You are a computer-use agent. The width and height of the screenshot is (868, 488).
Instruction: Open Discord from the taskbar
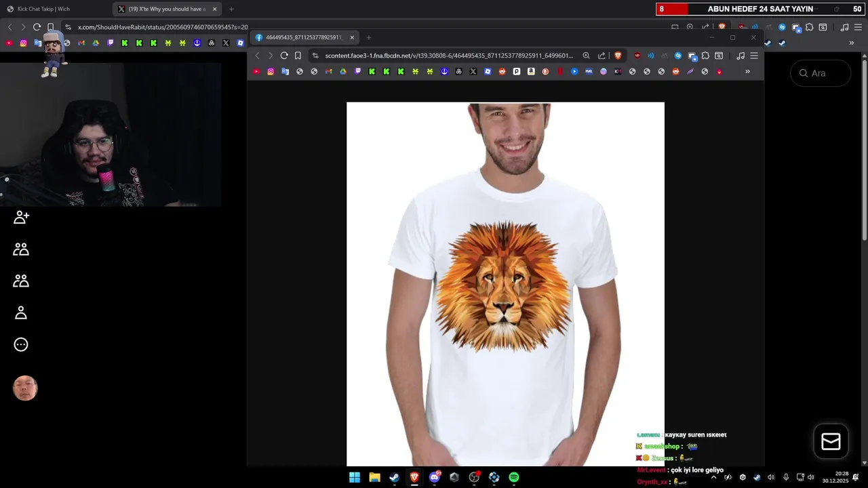pyautogui.click(x=435, y=477)
